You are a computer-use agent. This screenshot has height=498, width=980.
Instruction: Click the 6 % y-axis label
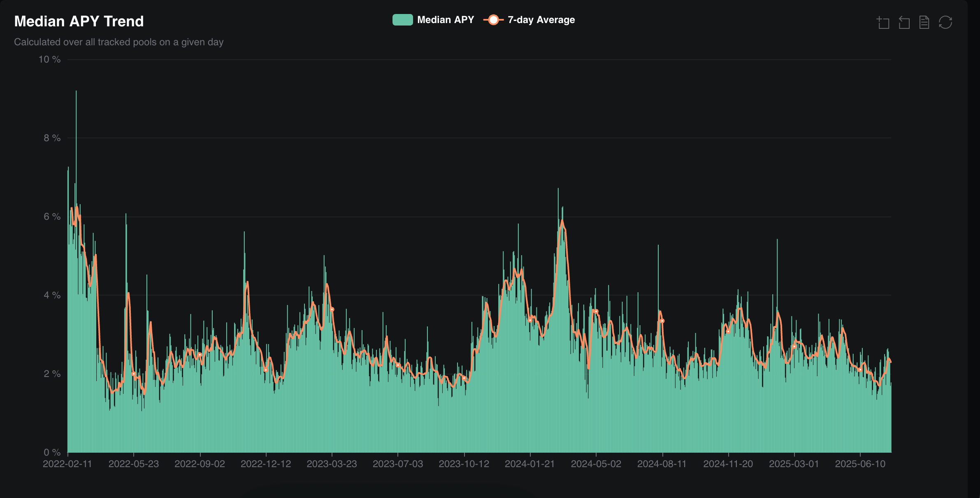(x=52, y=217)
